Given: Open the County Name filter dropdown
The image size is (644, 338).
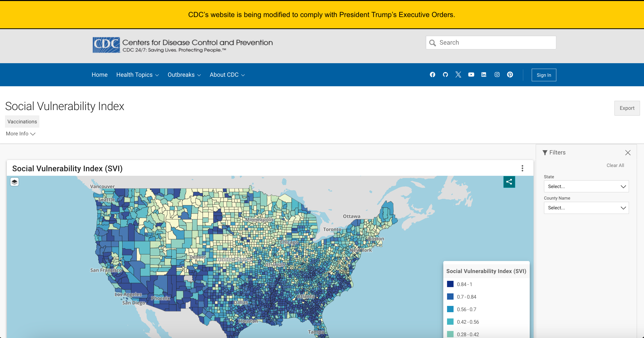Looking at the screenshot, I should click(x=586, y=208).
